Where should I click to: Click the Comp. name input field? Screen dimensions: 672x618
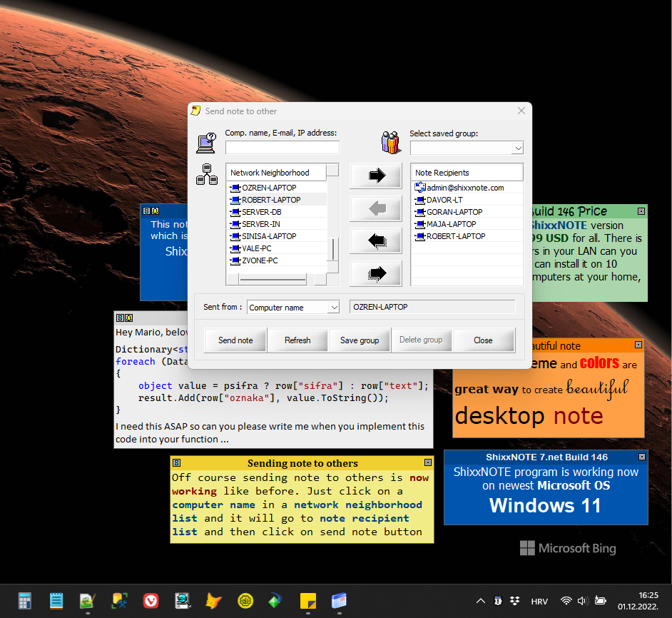click(x=282, y=148)
